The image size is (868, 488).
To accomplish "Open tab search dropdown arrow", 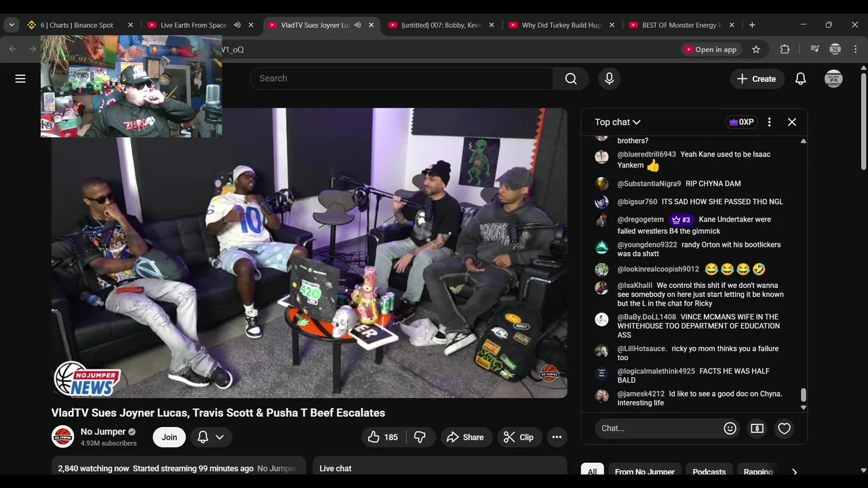I will point(12,25).
